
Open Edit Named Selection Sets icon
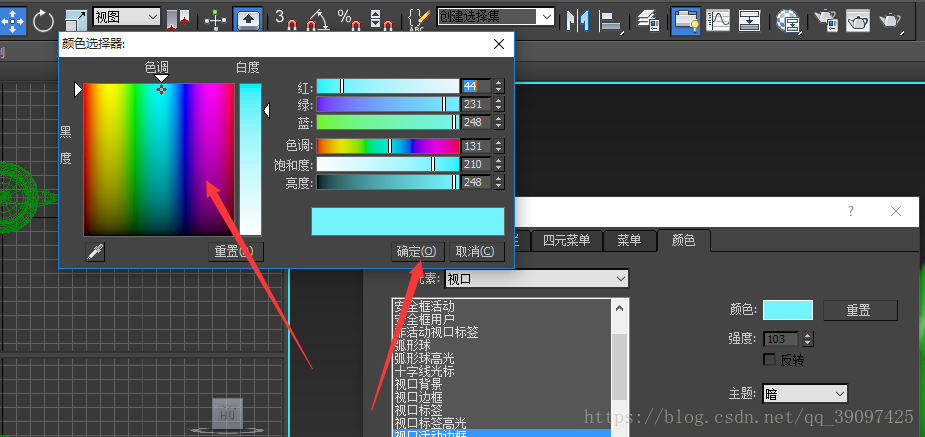418,19
